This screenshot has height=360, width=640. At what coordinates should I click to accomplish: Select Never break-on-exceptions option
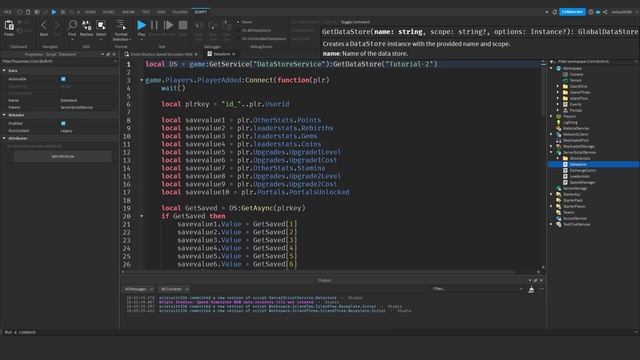tap(245, 22)
